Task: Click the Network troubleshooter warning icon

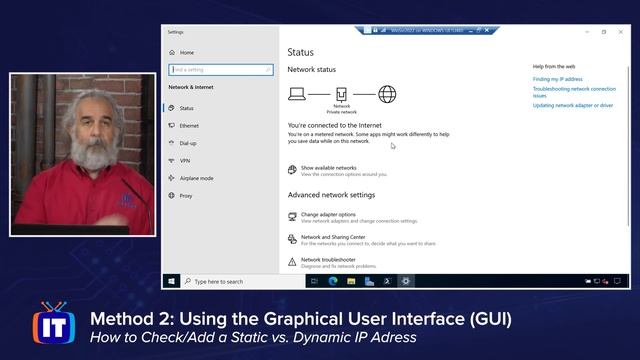Action: (x=292, y=262)
